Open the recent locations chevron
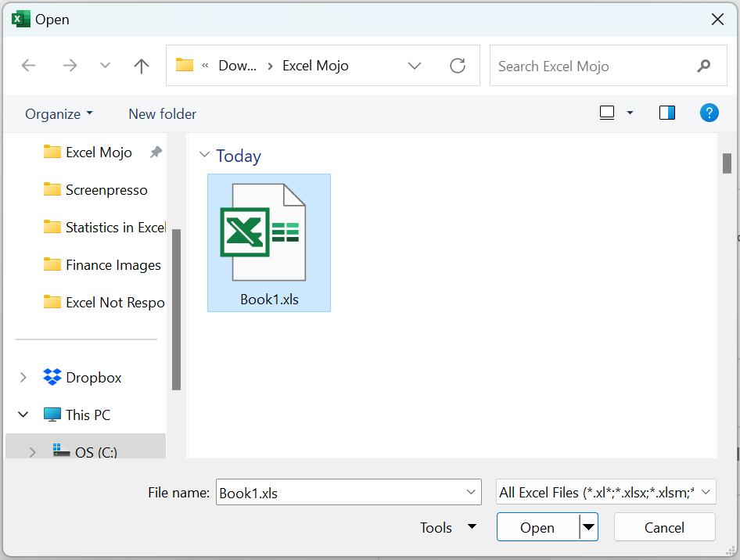The image size is (740, 560). [105, 65]
